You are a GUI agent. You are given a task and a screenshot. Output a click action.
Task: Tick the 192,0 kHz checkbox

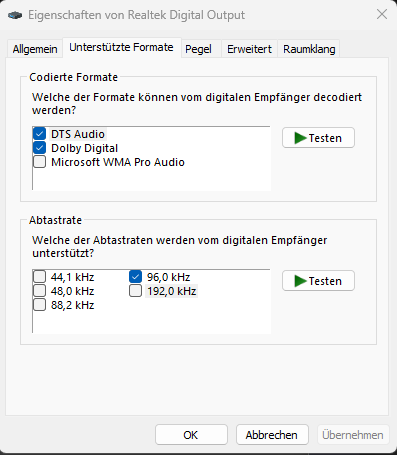(135, 291)
